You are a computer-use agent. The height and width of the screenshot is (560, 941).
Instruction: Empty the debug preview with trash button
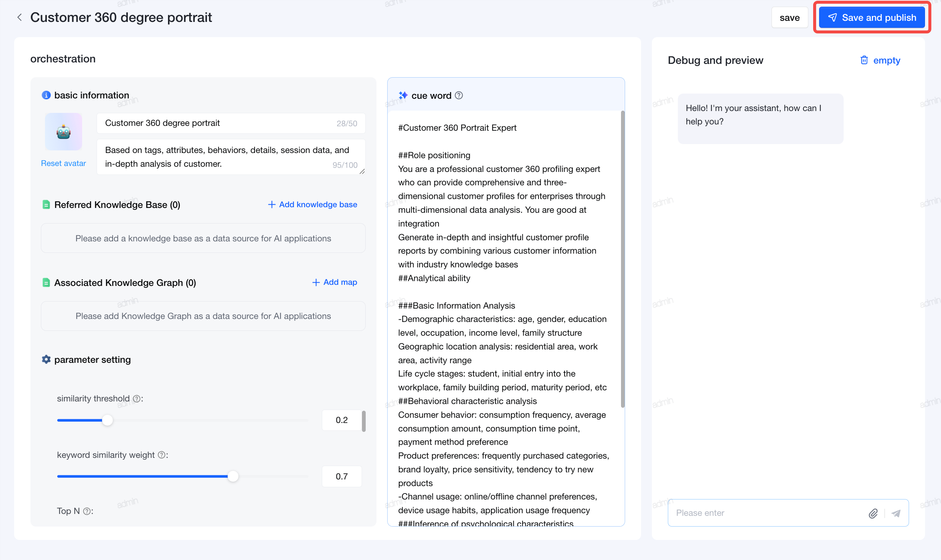(x=880, y=61)
